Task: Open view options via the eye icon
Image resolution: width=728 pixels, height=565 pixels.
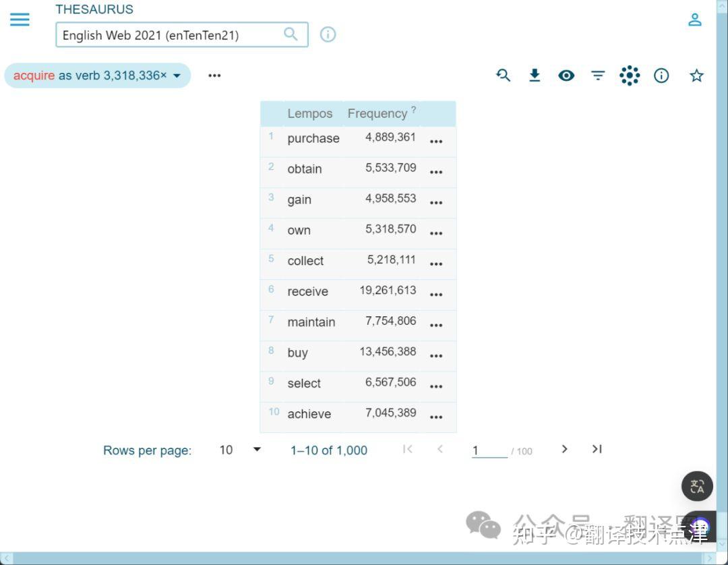Action: tap(566, 76)
